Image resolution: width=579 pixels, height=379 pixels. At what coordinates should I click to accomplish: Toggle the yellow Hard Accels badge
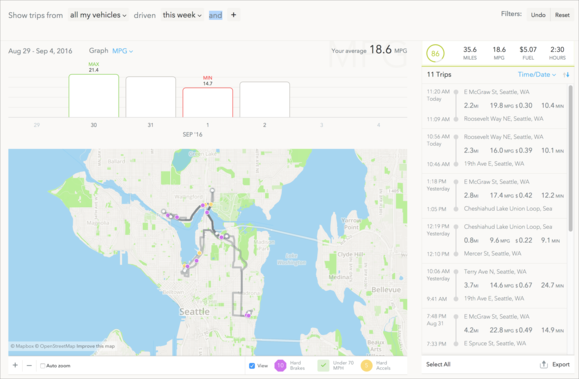[366, 366]
